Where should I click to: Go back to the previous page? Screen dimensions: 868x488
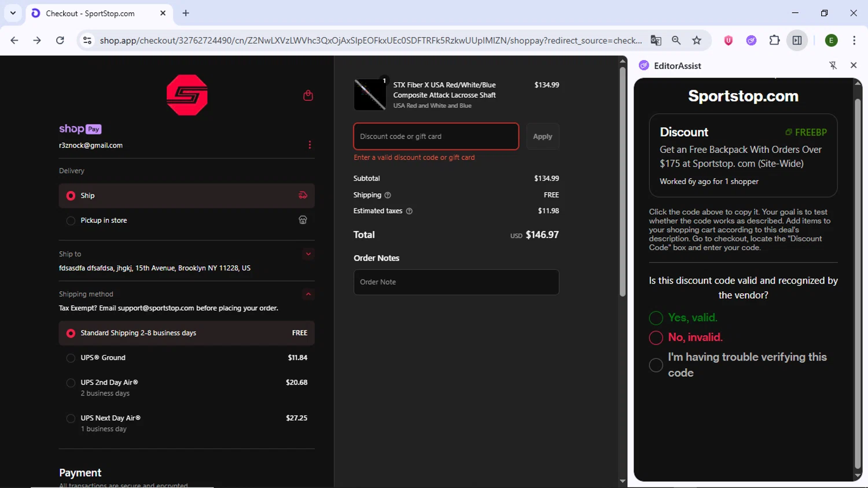14,40
